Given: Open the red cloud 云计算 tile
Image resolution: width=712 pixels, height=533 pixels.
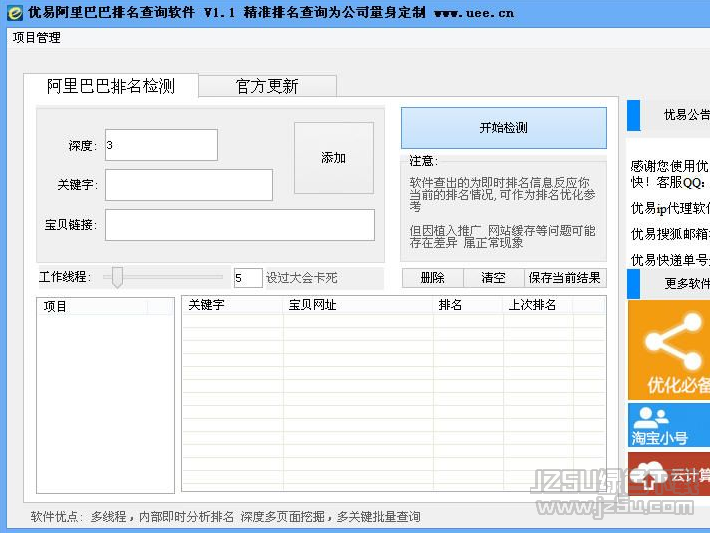Looking at the screenshot, I should [669, 474].
